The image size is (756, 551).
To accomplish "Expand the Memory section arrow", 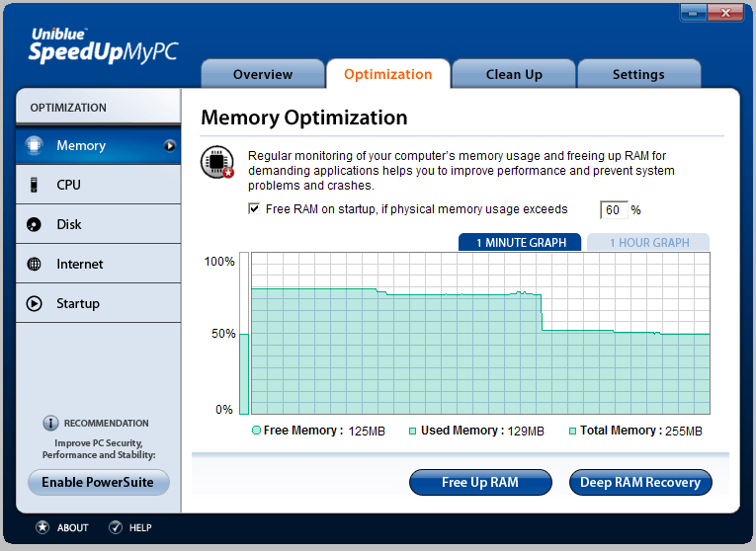I will 169,145.
